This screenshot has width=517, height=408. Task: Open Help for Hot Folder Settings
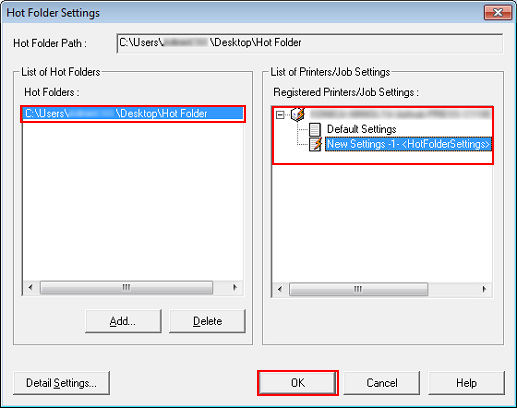coord(466,383)
